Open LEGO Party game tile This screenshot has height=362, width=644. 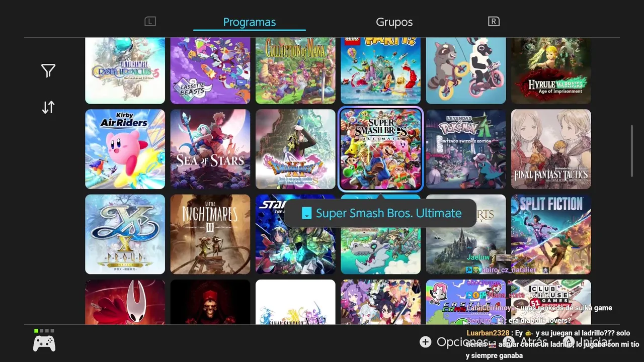381,70
